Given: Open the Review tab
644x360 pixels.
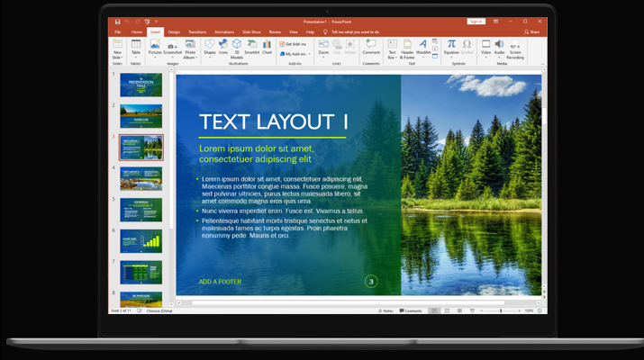Looking at the screenshot, I should tap(275, 32).
